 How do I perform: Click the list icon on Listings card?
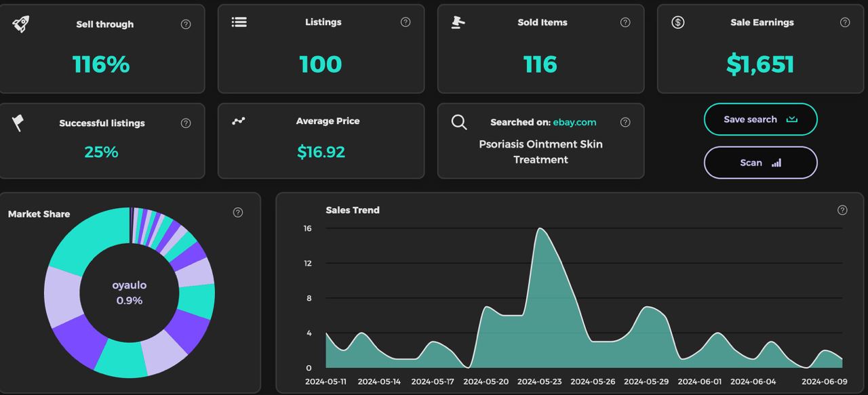tap(239, 22)
